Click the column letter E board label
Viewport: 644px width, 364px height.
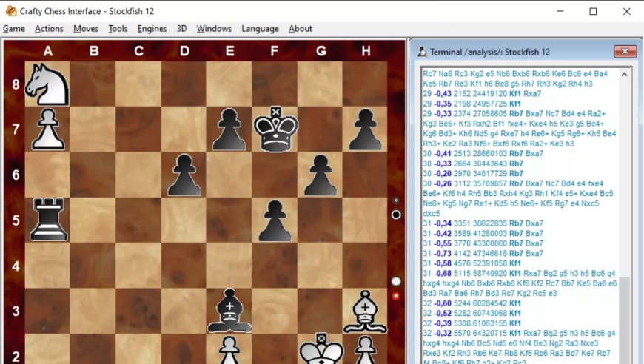(x=229, y=51)
